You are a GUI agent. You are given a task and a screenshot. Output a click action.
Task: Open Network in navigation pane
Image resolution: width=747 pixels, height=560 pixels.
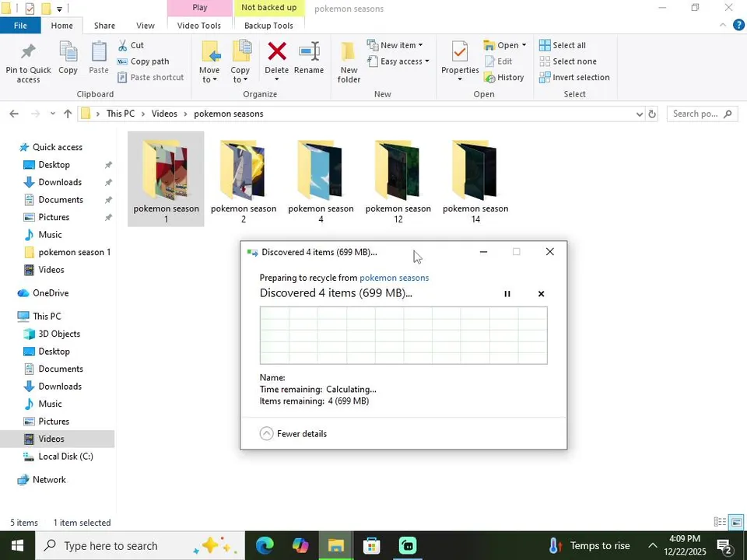(x=49, y=480)
